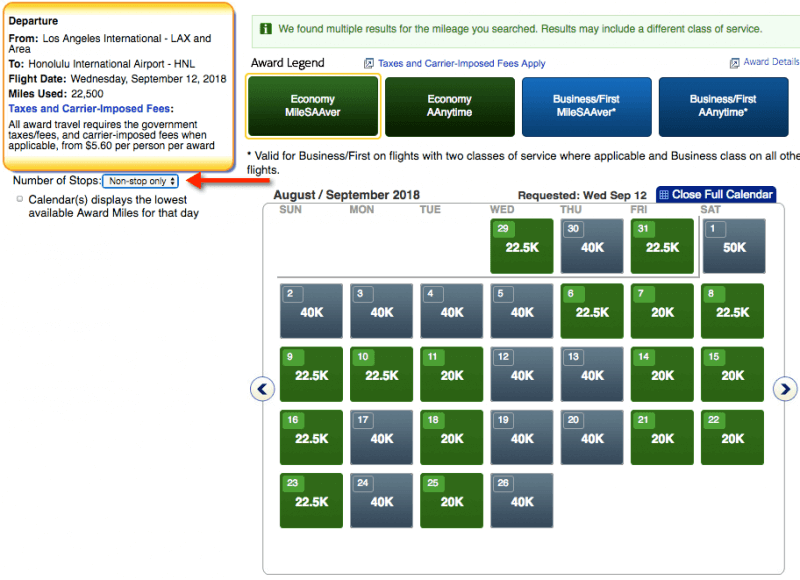Select September 16 for 22.5K miles

tap(311, 437)
